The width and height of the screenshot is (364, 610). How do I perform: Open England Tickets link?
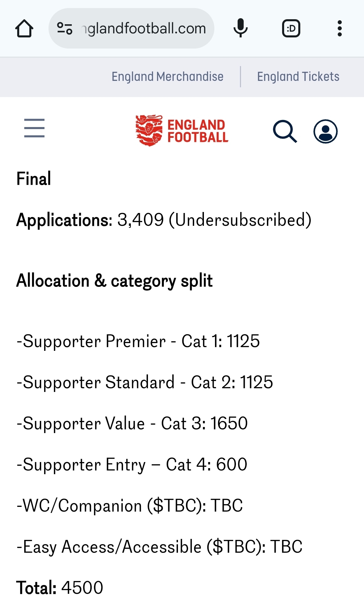point(298,77)
